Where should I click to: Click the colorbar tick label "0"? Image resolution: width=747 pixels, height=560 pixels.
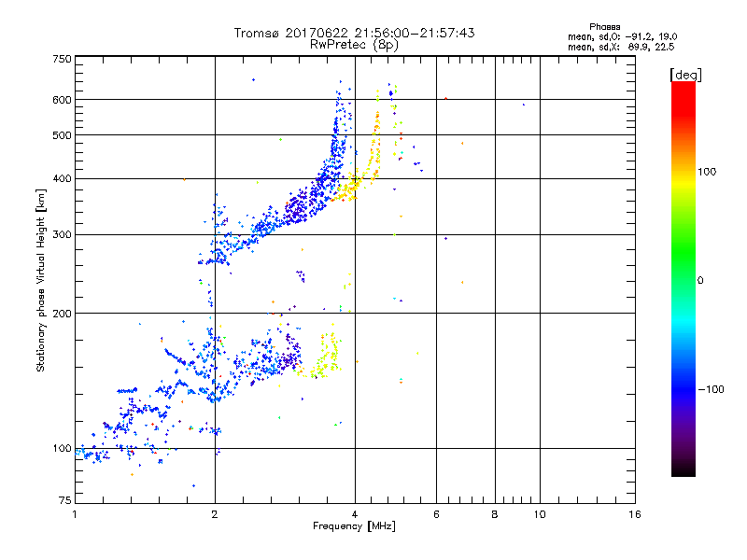tap(700, 281)
